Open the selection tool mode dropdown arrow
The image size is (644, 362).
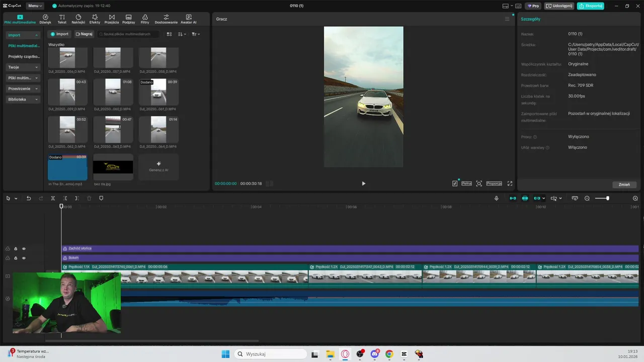pos(16,199)
